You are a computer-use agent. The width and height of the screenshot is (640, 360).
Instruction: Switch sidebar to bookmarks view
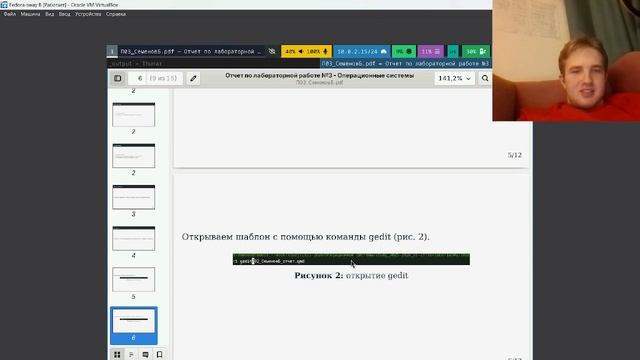(x=159, y=354)
